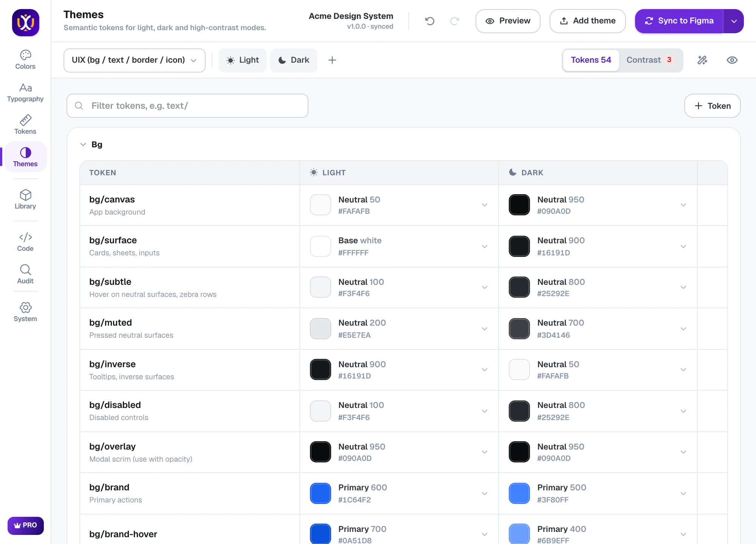This screenshot has height=544, width=756.
Task: Open the Colors section
Action: (x=25, y=60)
